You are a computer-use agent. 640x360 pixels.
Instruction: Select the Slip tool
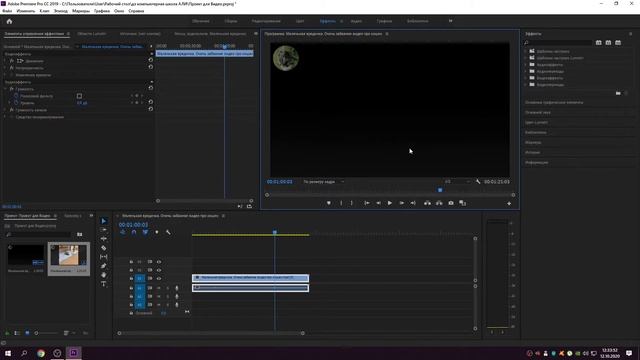coord(104,257)
